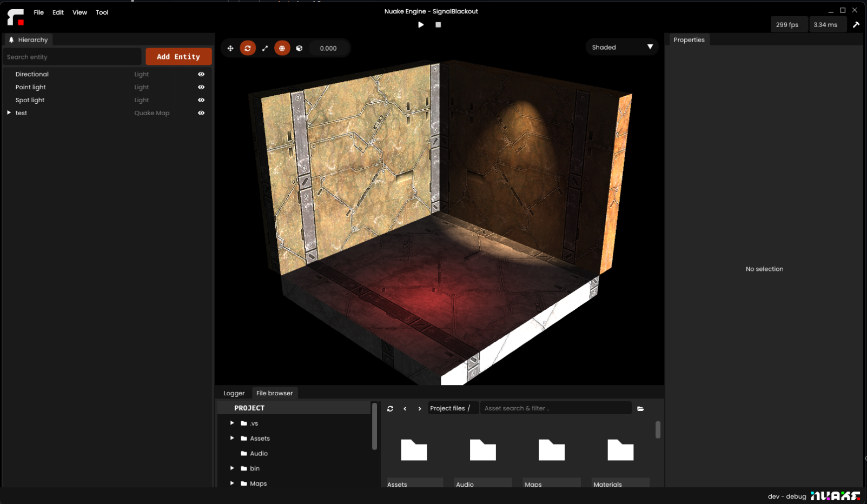Image resolution: width=867 pixels, height=504 pixels.
Task: Hide the Spot light with eye icon
Action: pos(201,100)
